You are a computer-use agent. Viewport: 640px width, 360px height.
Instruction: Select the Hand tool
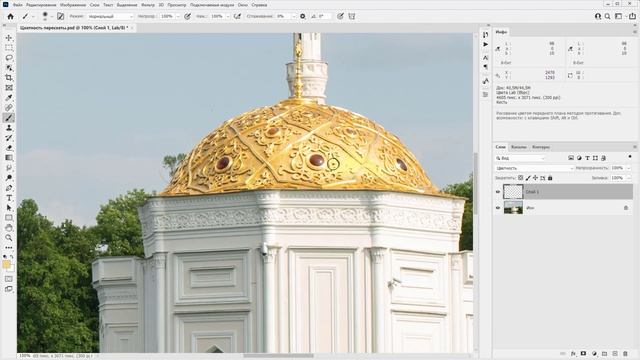[x=9, y=228]
